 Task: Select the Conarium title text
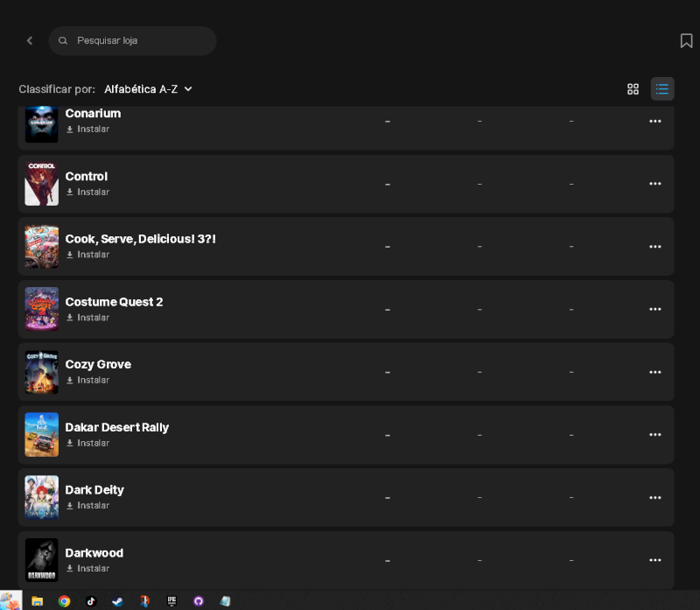click(x=93, y=114)
